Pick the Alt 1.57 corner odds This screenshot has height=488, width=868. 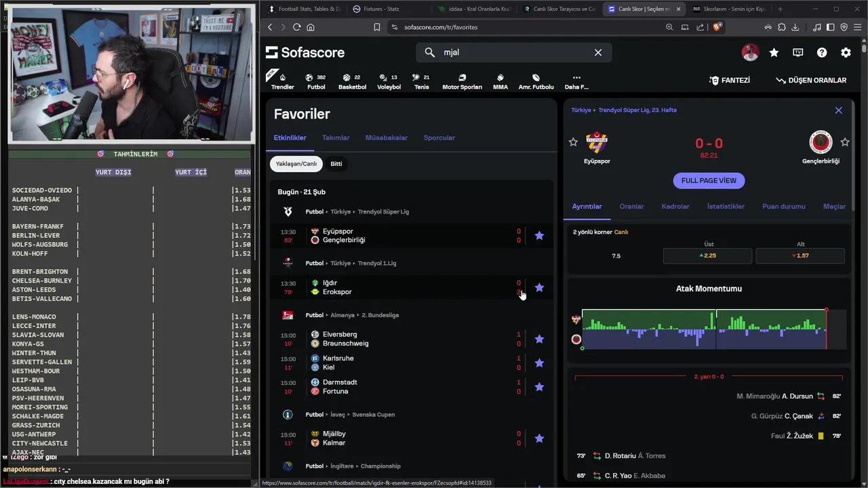click(800, 256)
